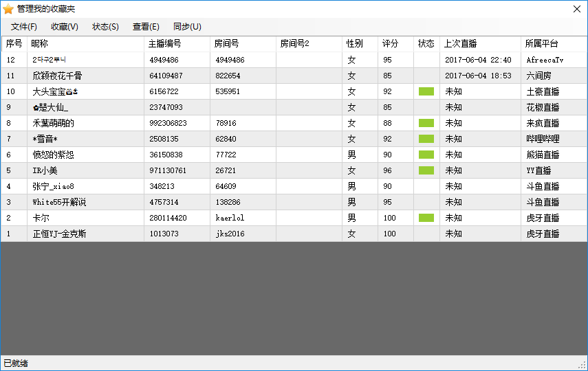Viewport: 588px width, 371px height.
Task: Click green status block for 禾葉萌萌的
Action: pyautogui.click(x=426, y=123)
